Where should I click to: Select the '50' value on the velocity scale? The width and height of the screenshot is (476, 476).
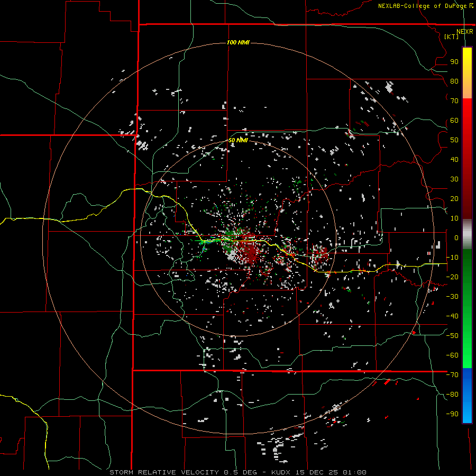pos(454,140)
